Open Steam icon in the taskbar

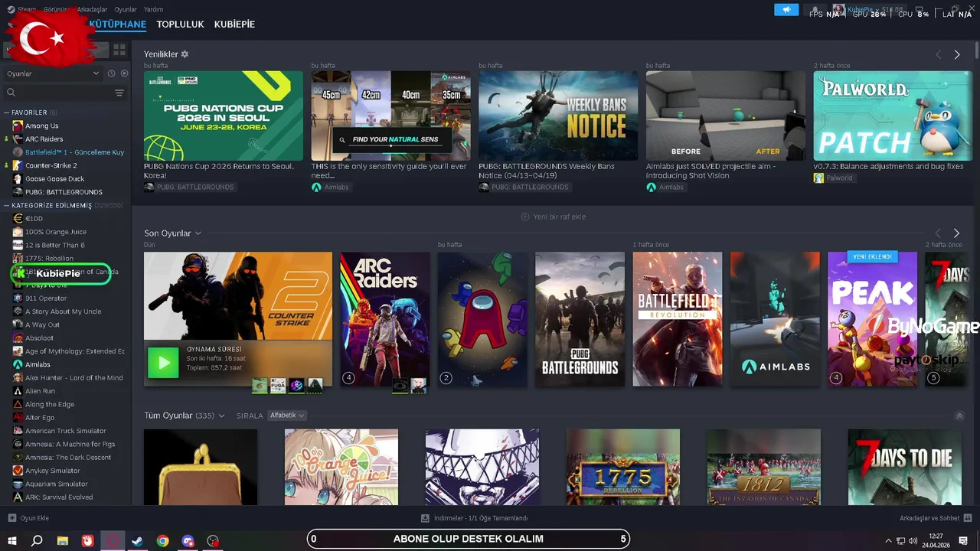pyautogui.click(x=138, y=541)
